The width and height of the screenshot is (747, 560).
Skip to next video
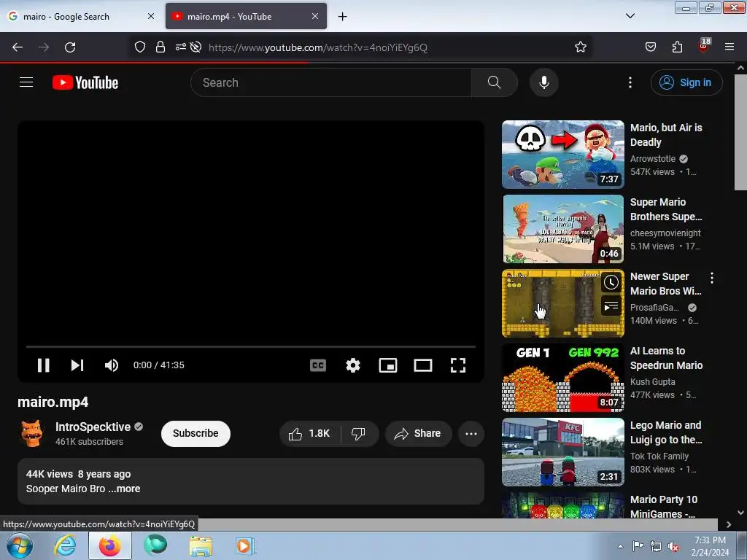(77, 365)
